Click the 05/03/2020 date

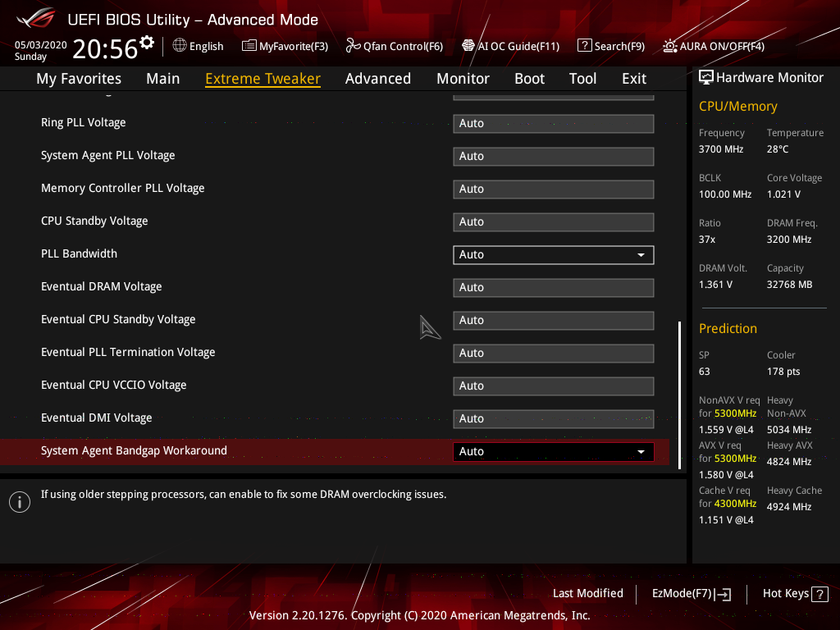tap(41, 45)
